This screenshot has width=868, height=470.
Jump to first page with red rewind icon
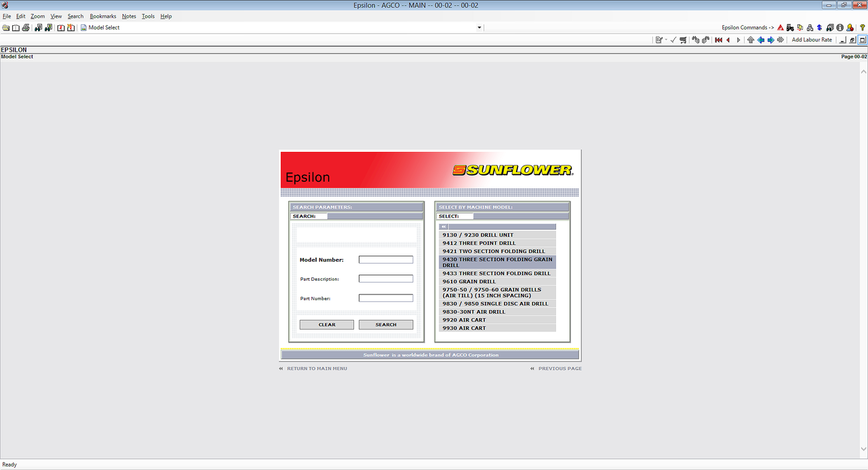click(x=719, y=40)
